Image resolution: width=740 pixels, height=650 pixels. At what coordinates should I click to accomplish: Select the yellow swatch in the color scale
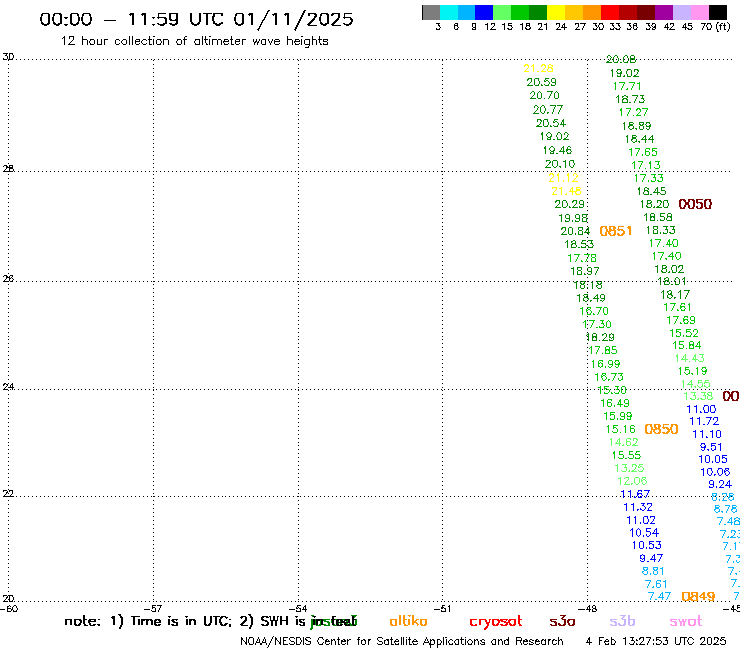556,12
